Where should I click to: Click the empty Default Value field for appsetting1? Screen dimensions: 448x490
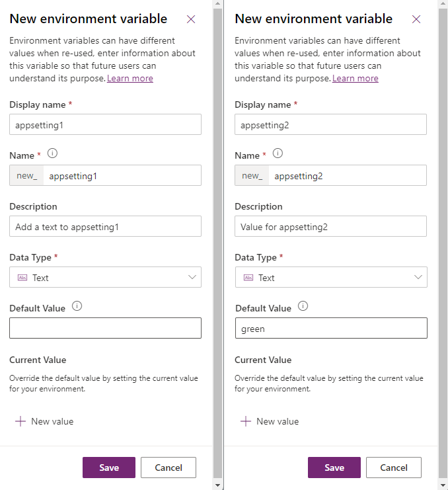pos(105,328)
